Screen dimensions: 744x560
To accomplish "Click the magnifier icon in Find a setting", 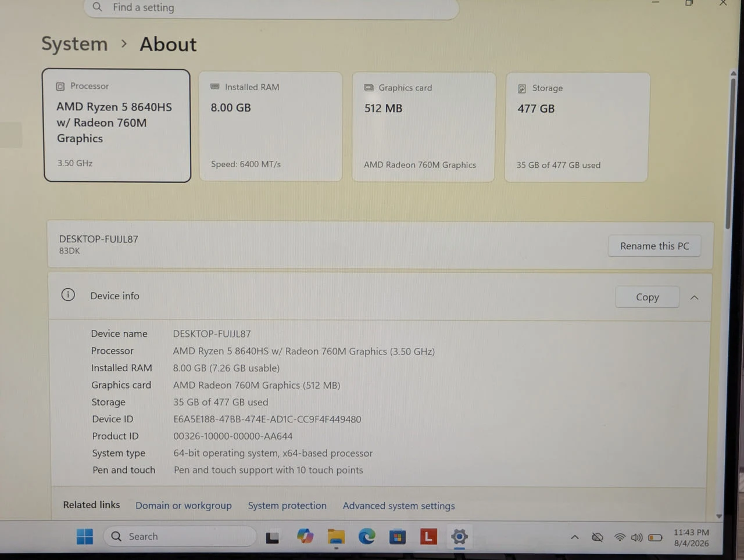I will tap(97, 7).
